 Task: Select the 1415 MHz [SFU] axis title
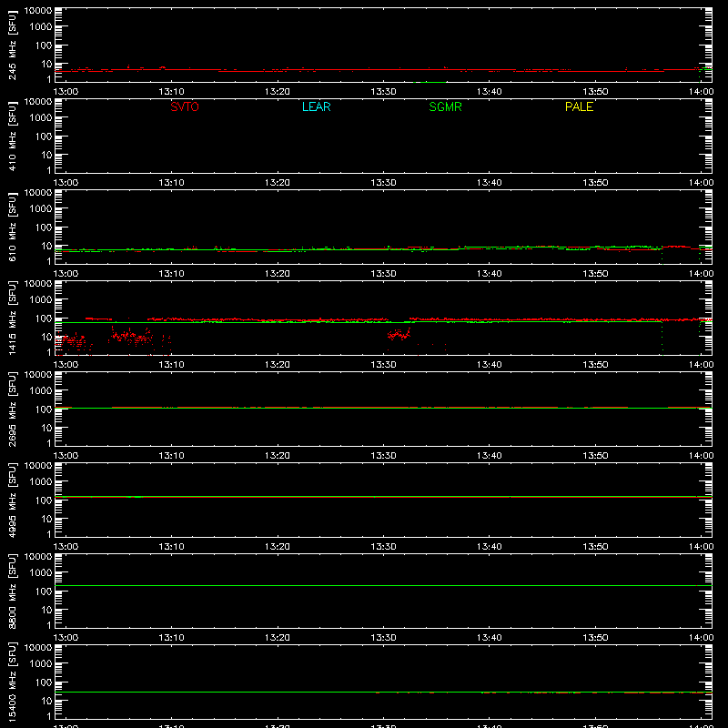(12, 318)
